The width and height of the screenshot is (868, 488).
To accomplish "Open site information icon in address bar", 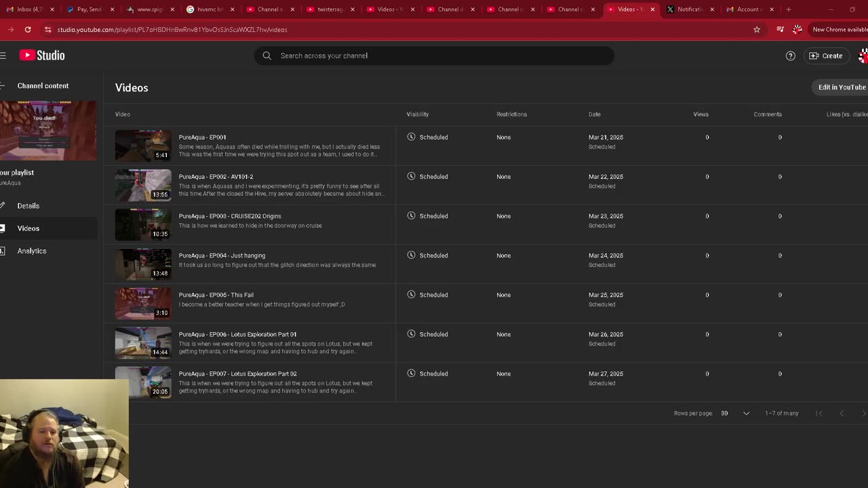I will 47,30.
